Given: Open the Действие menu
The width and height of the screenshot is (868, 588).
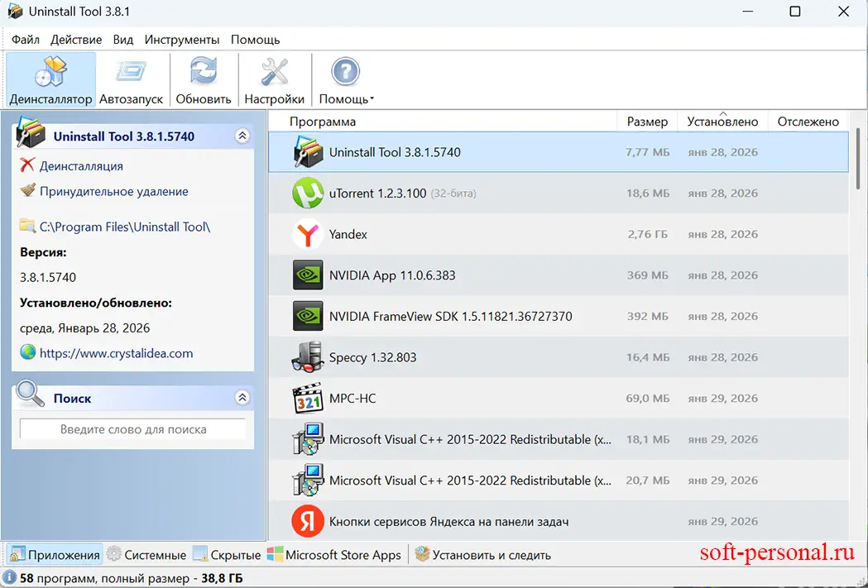Looking at the screenshot, I should point(76,40).
